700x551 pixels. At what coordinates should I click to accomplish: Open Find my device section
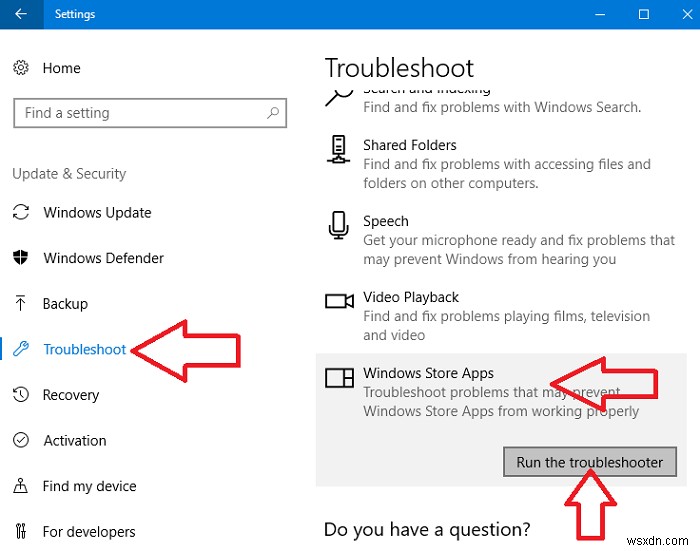point(90,486)
